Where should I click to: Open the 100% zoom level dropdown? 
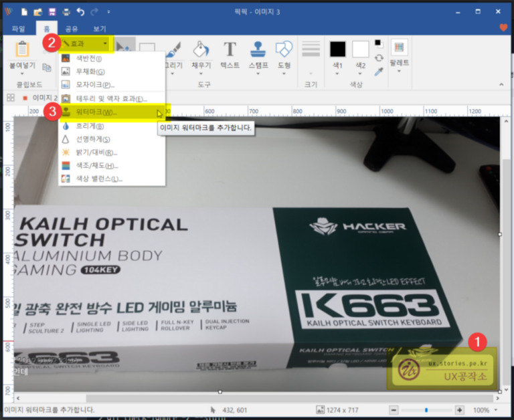pyautogui.click(x=496, y=410)
